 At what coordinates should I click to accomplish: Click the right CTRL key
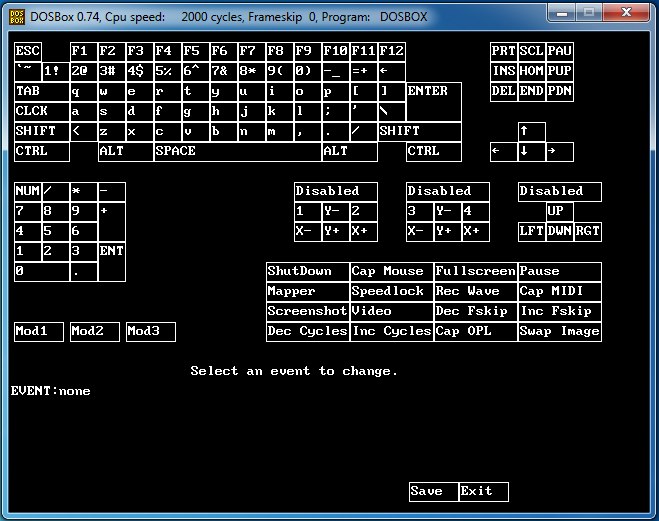pyautogui.click(x=434, y=152)
